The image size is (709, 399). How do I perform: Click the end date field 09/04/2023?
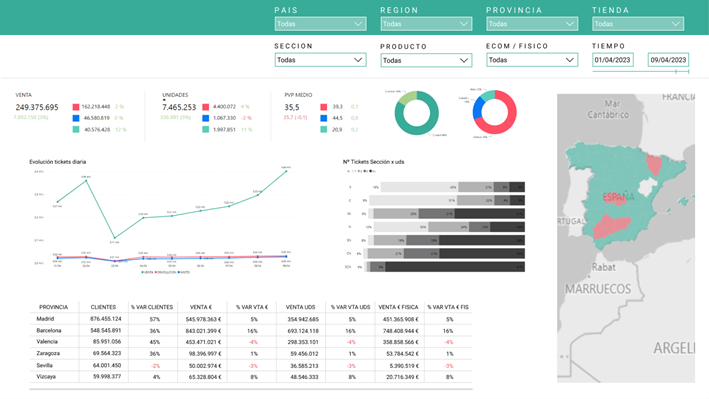pos(668,60)
